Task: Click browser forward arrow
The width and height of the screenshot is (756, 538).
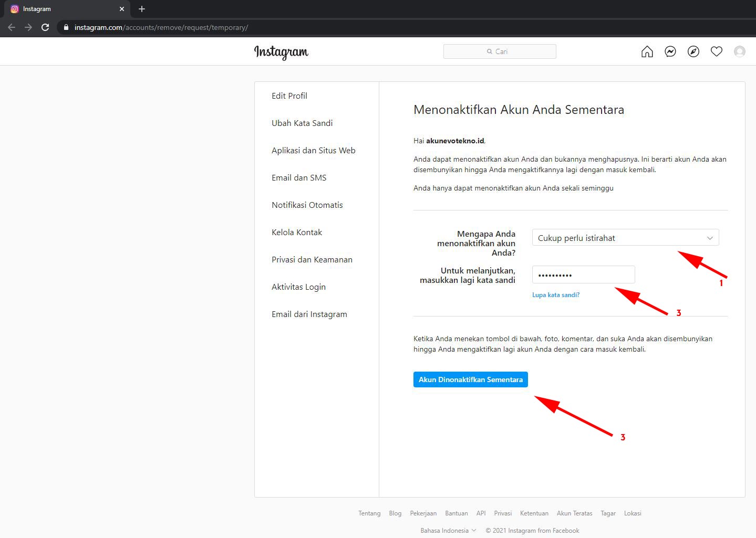Action: (x=28, y=27)
